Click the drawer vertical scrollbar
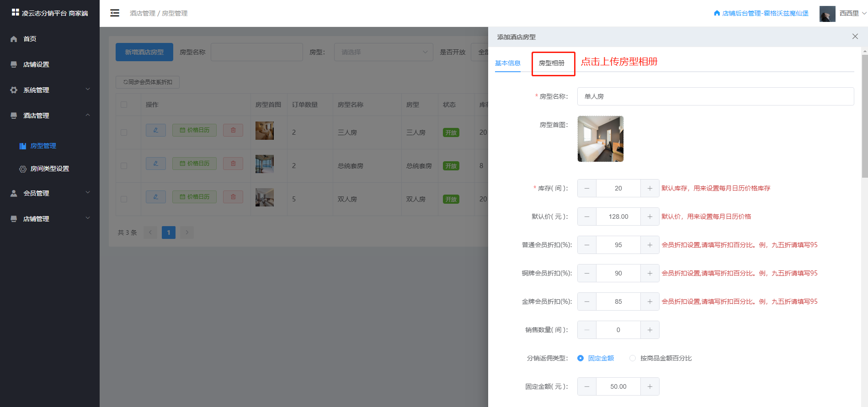The width and height of the screenshot is (868, 407). tap(864, 116)
